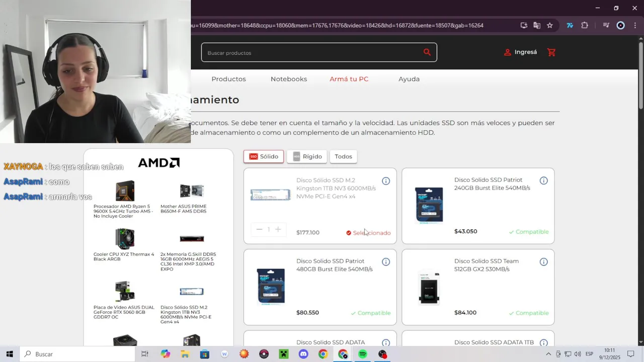Viewport: 644px width, 362px height.
Task: Select ASUS DUAL GeForce RTX 5060 in summary
Action: pyautogui.click(x=124, y=300)
